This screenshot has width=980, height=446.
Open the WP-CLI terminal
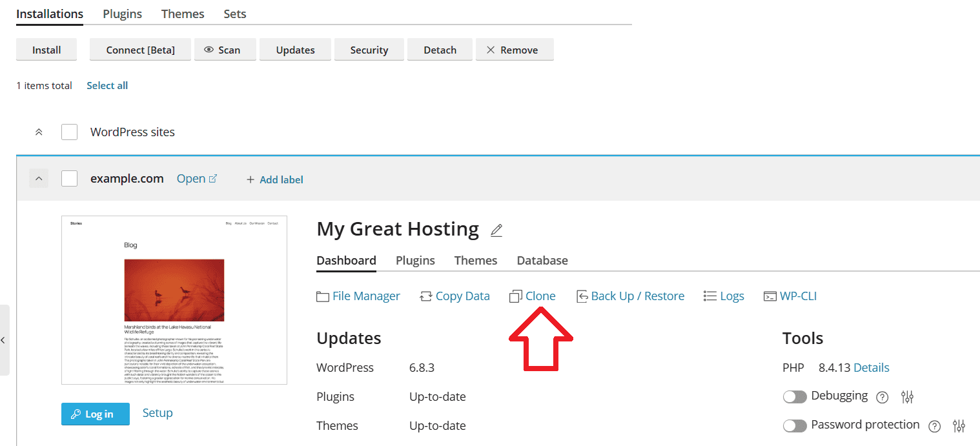click(x=790, y=296)
